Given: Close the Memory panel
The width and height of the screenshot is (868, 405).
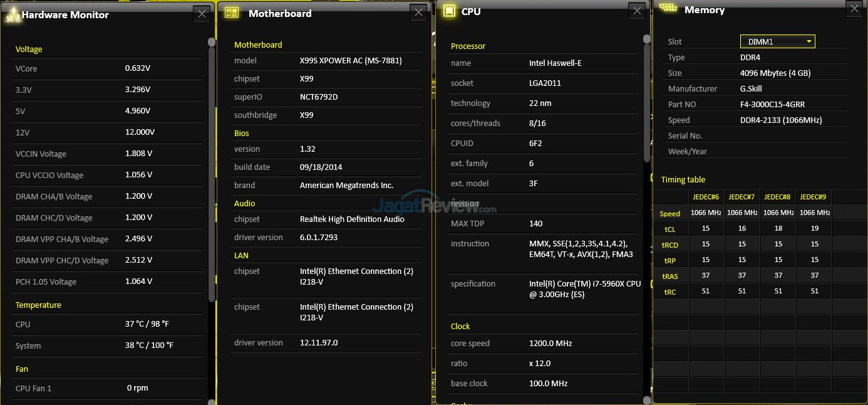Looking at the screenshot, I should point(854,8).
